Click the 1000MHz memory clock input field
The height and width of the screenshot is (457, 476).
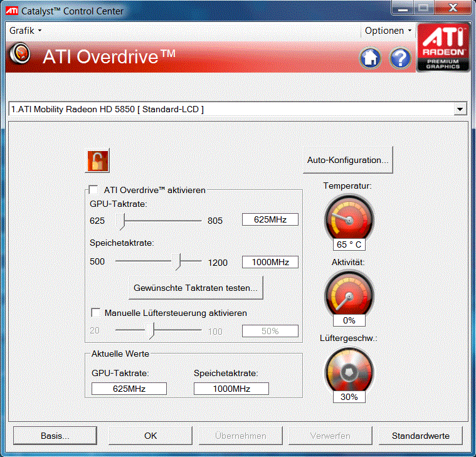tap(270, 262)
